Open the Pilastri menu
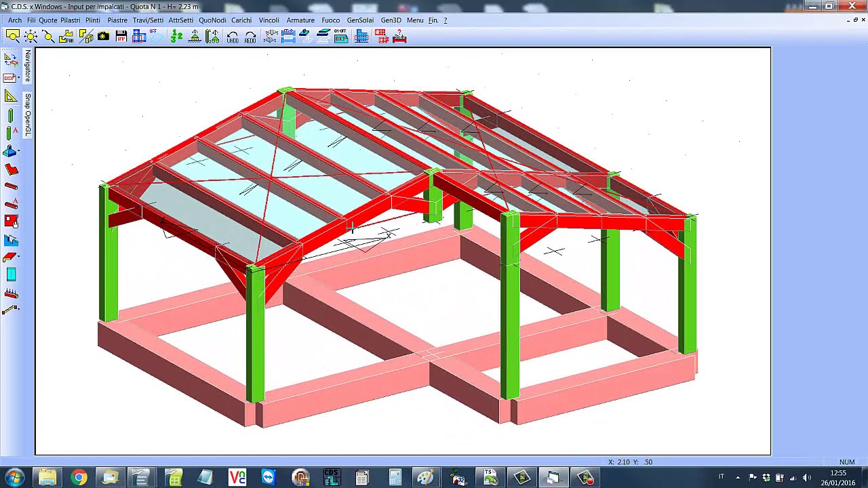868x488 pixels. coord(71,20)
